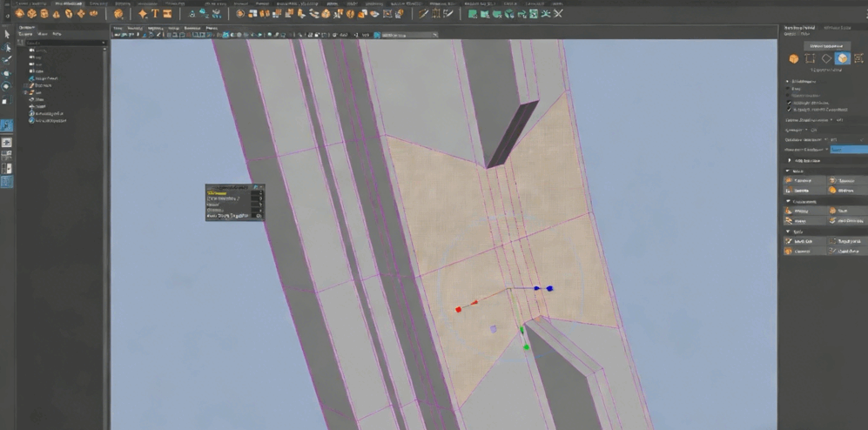Select the Type (T) text tool on the shelf
This screenshot has width=868, height=430.
click(156, 14)
